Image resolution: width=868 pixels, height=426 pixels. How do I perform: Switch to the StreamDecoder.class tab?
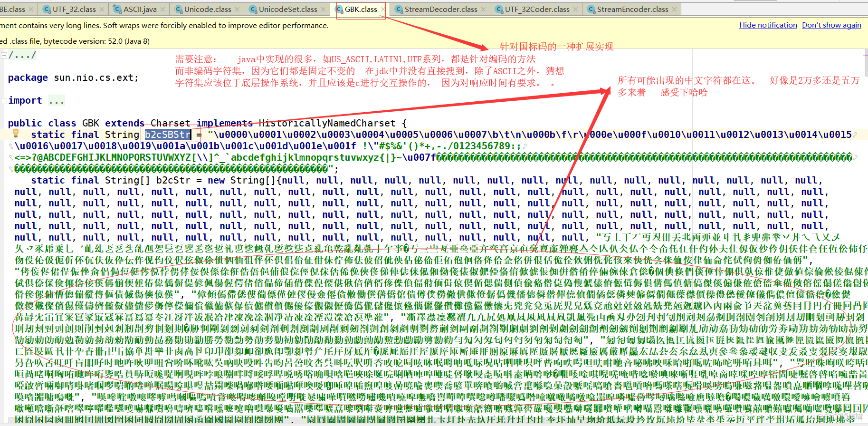pyautogui.click(x=440, y=9)
